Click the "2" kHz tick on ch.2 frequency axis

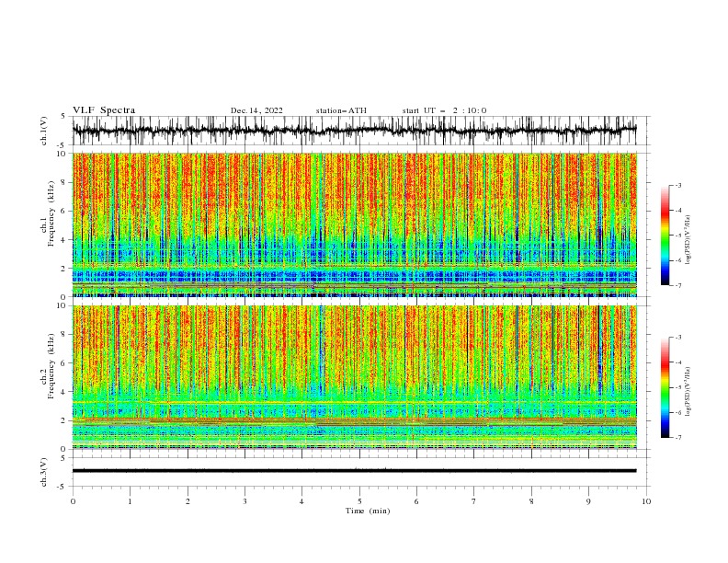64,420
